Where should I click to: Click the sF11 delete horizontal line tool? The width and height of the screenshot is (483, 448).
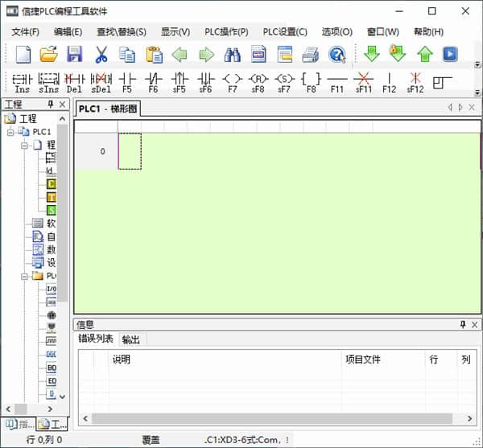coord(363,82)
